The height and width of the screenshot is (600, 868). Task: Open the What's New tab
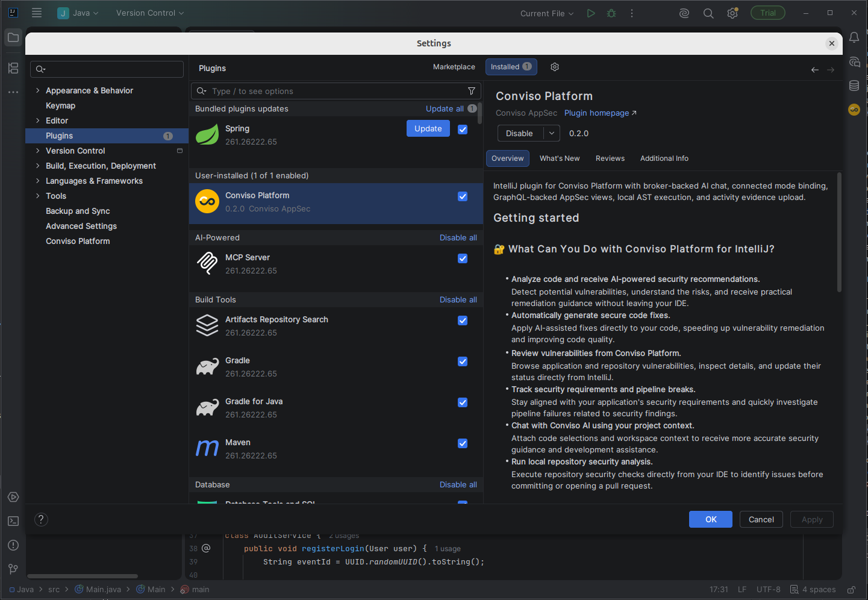point(560,158)
